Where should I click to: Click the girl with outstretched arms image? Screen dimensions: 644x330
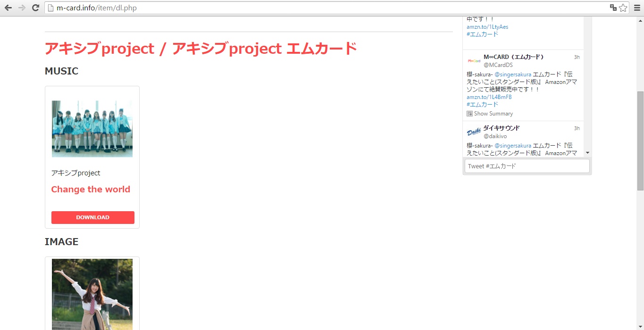pos(92,294)
